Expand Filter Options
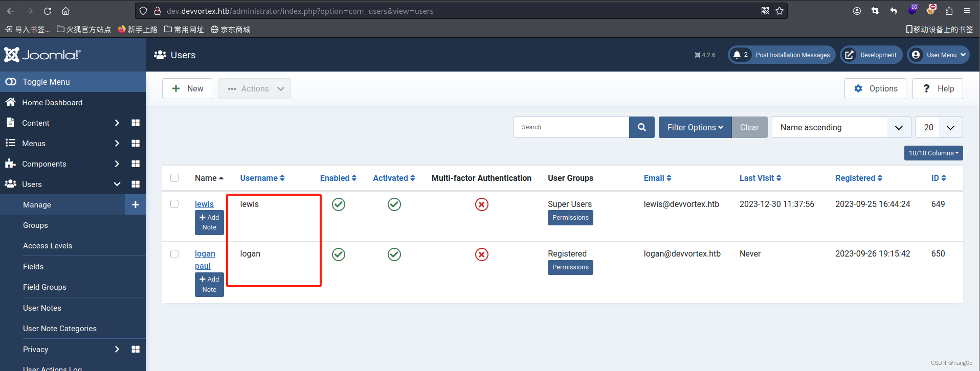This screenshot has height=371, width=980. click(695, 127)
